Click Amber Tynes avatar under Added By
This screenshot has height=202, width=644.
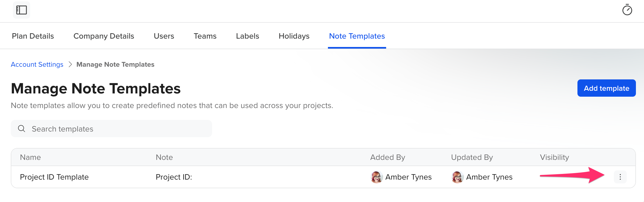click(376, 177)
